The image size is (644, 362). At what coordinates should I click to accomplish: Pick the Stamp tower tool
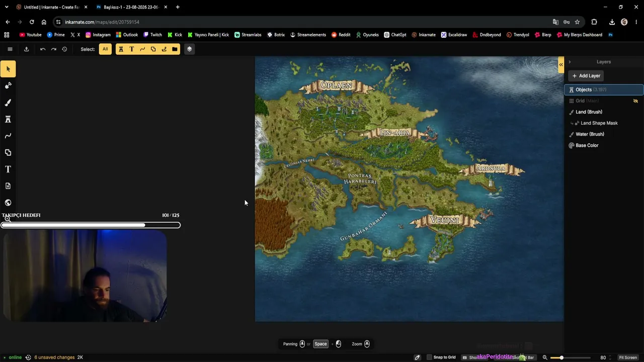tap(8, 119)
